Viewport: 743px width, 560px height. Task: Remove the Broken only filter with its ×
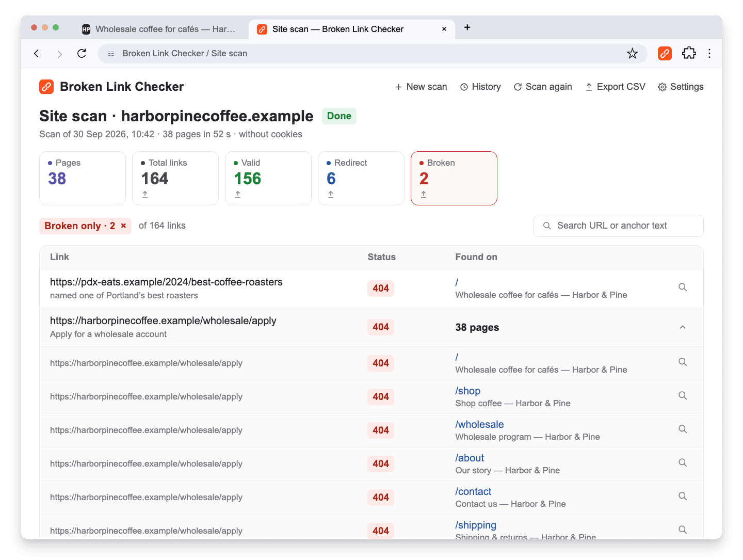(123, 226)
